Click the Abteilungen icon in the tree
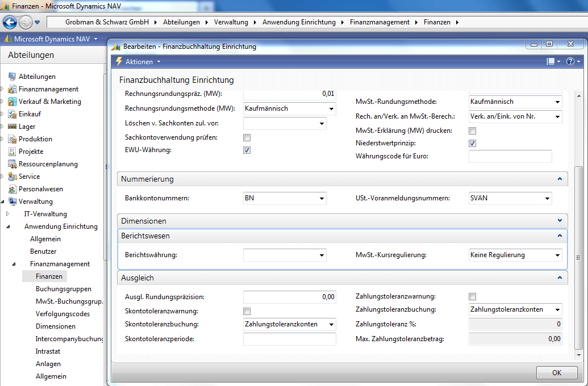588x386 pixels. coord(12,77)
